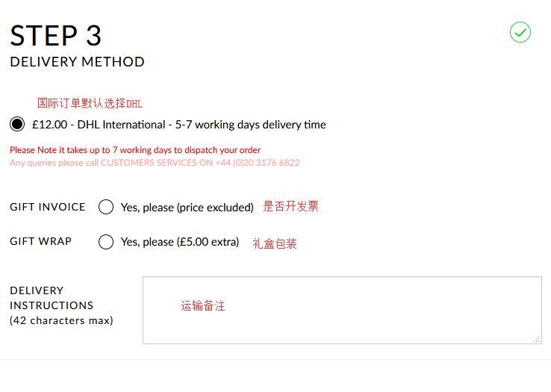Screen dimensions: 551x392
Task: Enable the Gift Wrap radio option
Action: pos(106,242)
